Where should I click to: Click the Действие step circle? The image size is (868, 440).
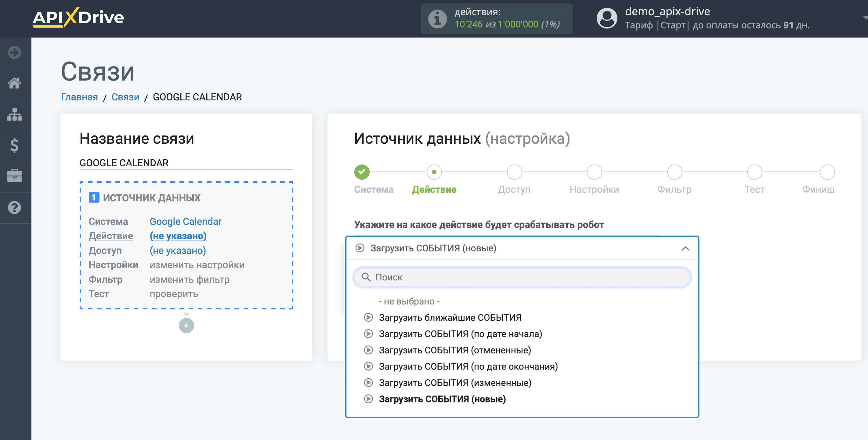[434, 172]
